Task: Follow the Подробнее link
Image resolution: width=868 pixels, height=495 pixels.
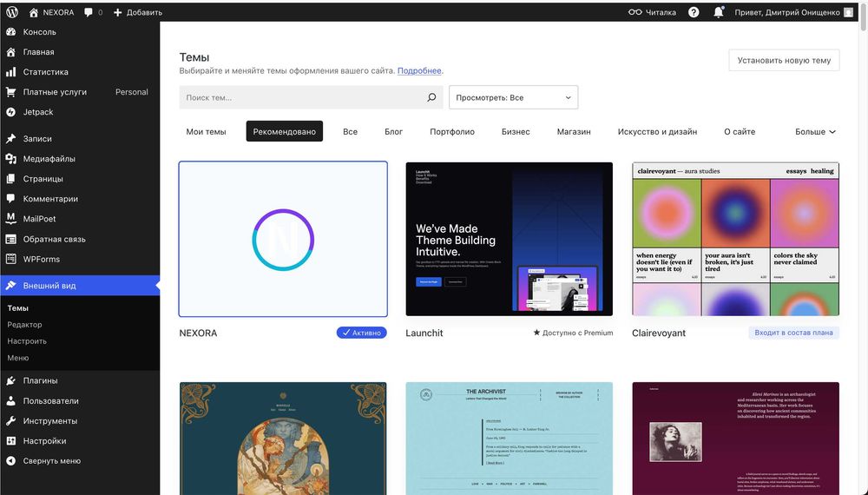Action: (419, 70)
